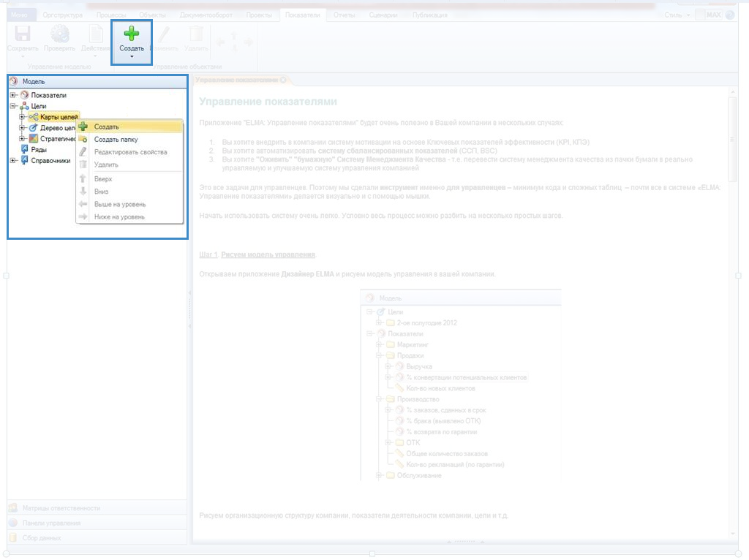The image size is (749, 560).
Task: Choose Создать in the context menu
Action: click(x=107, y=126)
